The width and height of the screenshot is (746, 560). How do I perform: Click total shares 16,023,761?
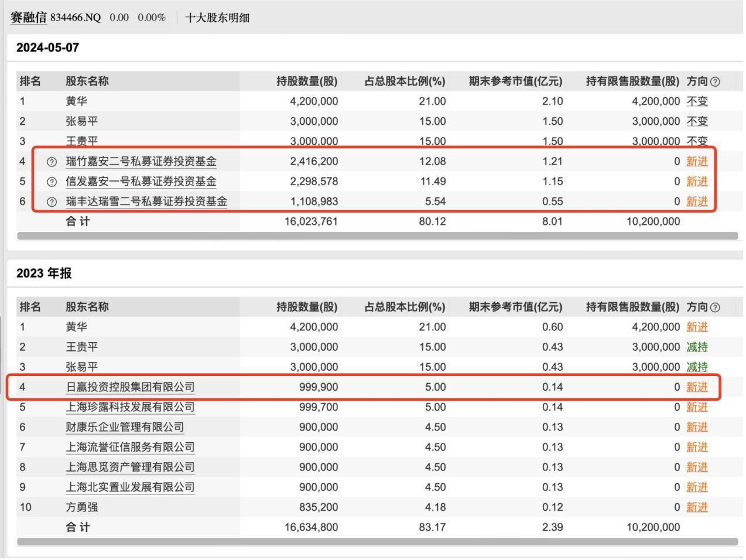(x=311, y=221)
